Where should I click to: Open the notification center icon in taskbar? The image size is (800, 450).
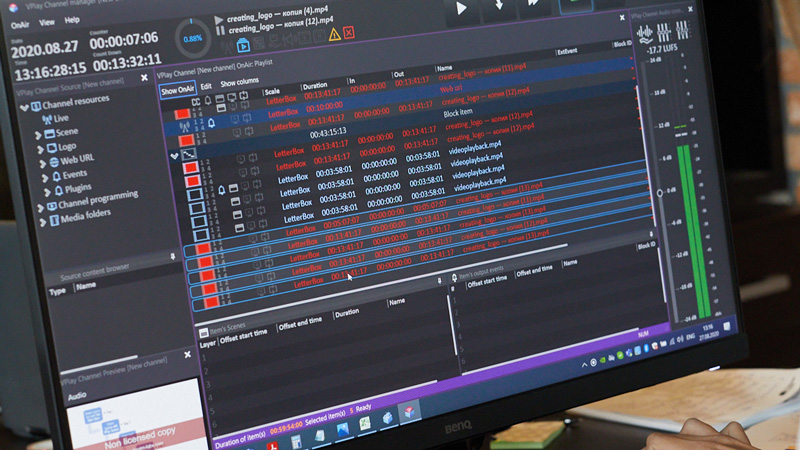click(727, 327)
